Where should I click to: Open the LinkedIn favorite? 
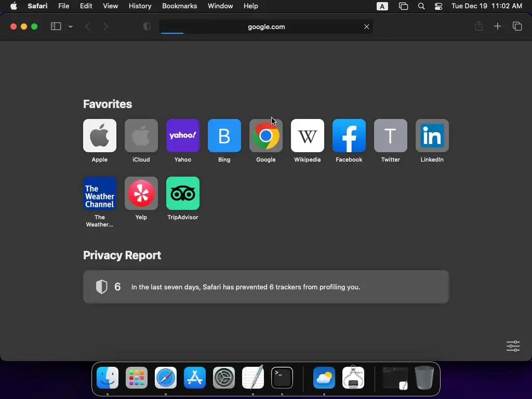click(x=432, y=136)
